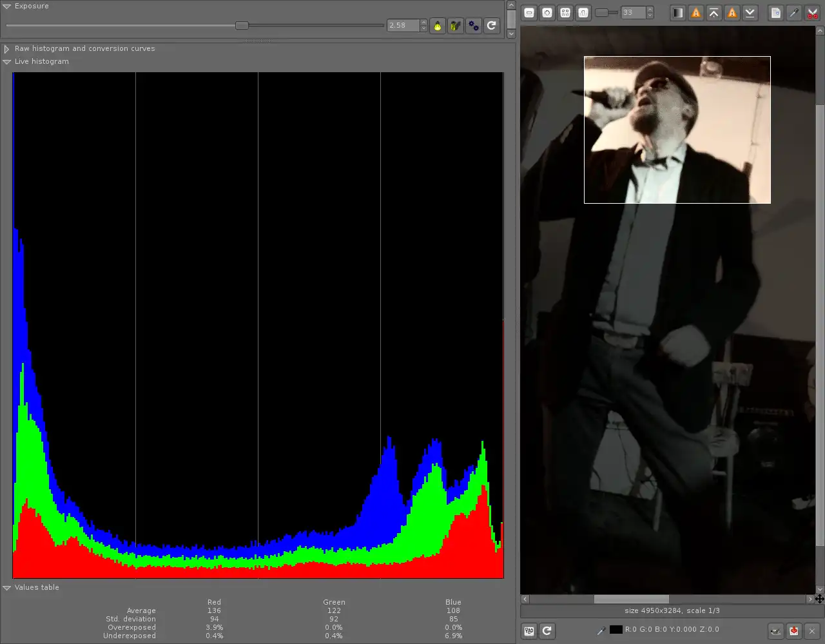
Task: Select the eyedropper tool in preview toolbar
Action: tap(794, 12)
